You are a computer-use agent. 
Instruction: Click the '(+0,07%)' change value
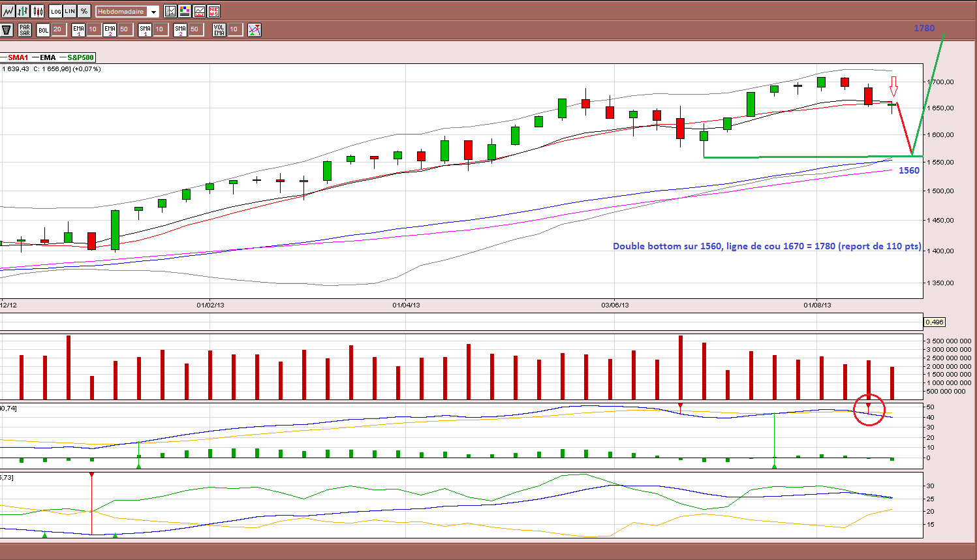(87, 69)
